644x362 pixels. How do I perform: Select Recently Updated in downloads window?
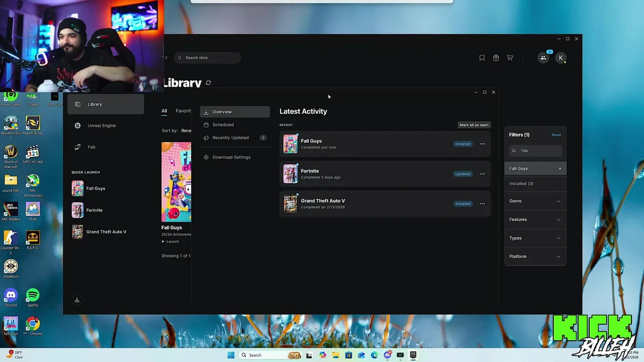235,138
